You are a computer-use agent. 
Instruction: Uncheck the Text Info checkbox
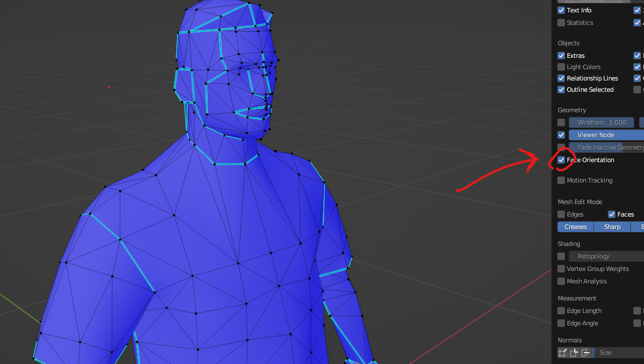[x=561, y=10]
